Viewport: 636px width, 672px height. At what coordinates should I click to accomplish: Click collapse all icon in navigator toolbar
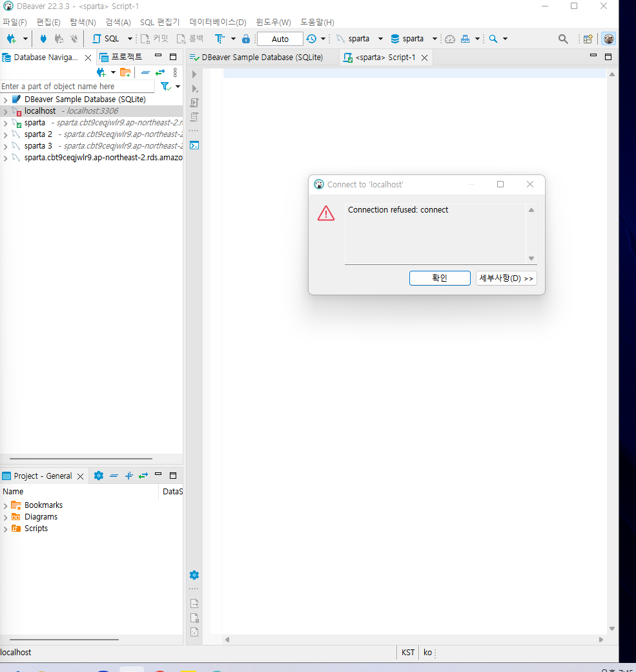[x=146, y=72]
